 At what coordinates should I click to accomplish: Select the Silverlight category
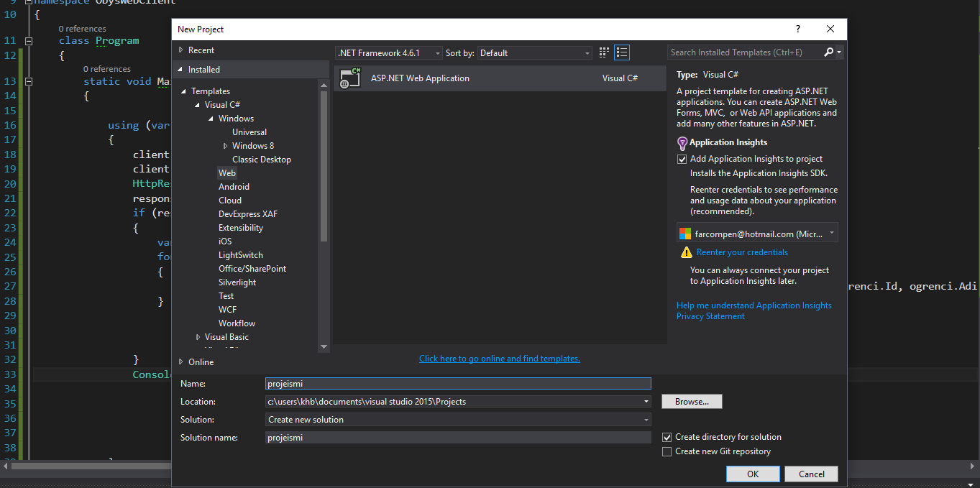pos(237,282)
